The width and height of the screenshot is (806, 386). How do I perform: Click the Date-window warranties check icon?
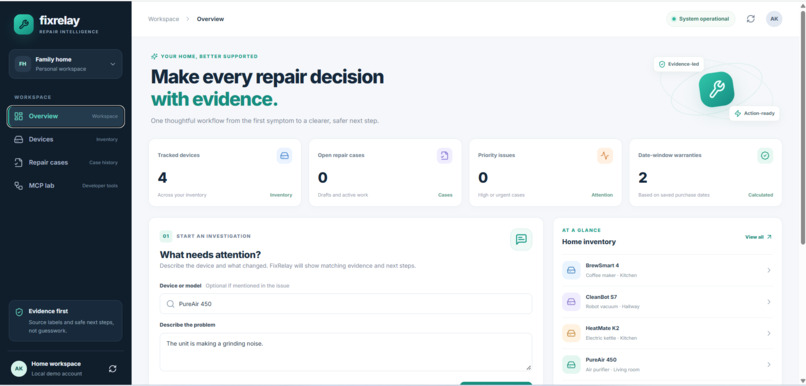click(x=765, y=156)
